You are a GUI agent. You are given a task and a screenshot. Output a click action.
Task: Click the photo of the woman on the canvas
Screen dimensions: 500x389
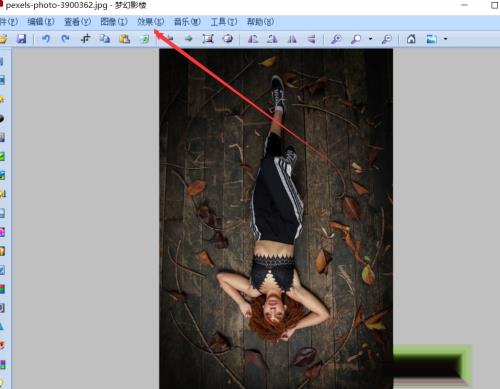click(x=276, y=219)
